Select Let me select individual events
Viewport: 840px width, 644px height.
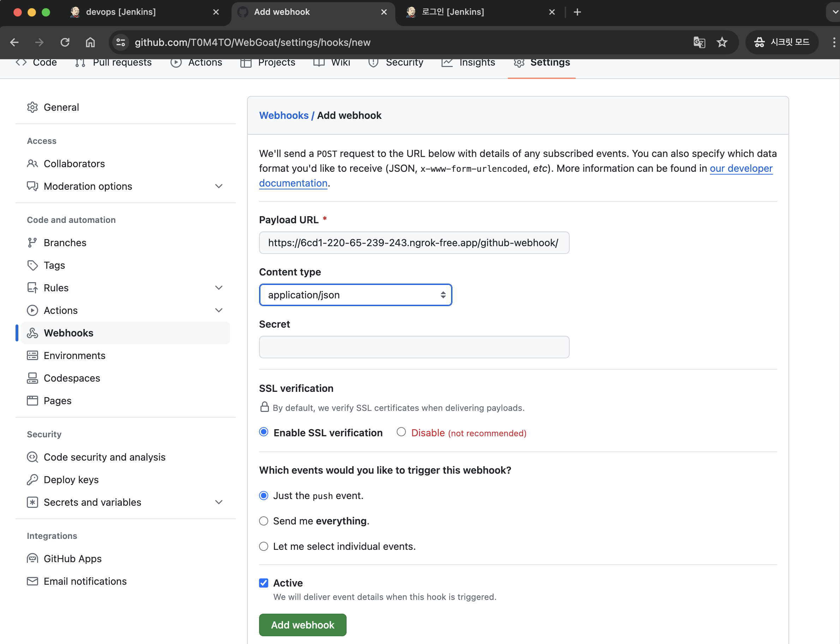click(x=264, y=546)
